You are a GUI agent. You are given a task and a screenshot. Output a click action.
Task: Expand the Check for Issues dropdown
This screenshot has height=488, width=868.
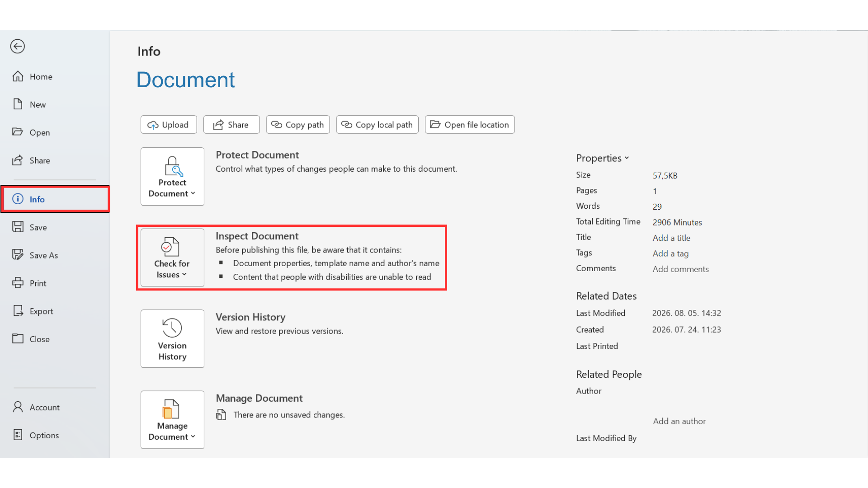[172, 258]
